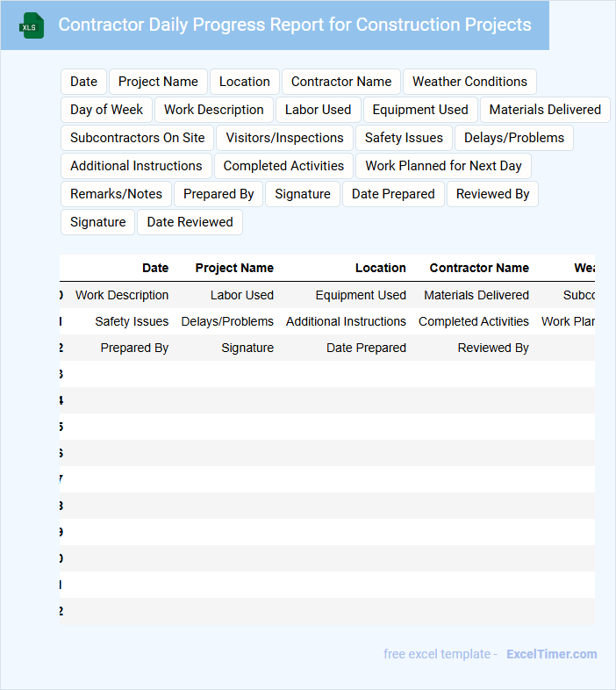Image resolution: width=616 pixels, height=690 pixels.
Task: Click the report title heading
Action: click(x=295, y=25)
